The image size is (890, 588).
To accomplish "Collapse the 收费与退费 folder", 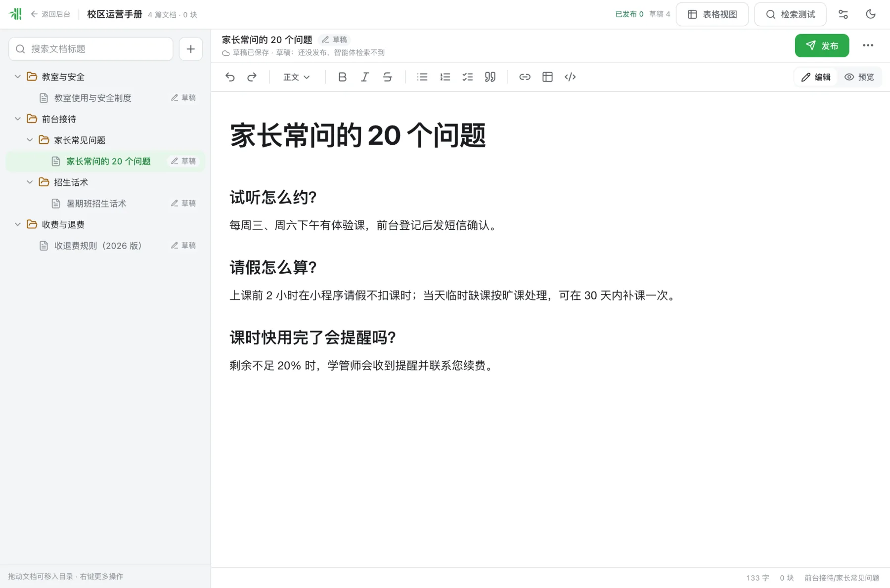I will coord(18,224).
